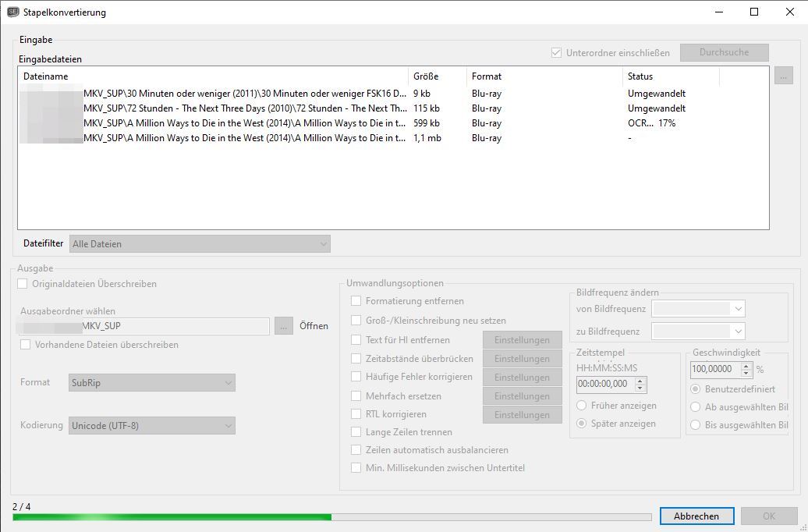Increase the Geschwindigkeit percentage with up arrow
The image size is (808, 532).
coord(746,366)
